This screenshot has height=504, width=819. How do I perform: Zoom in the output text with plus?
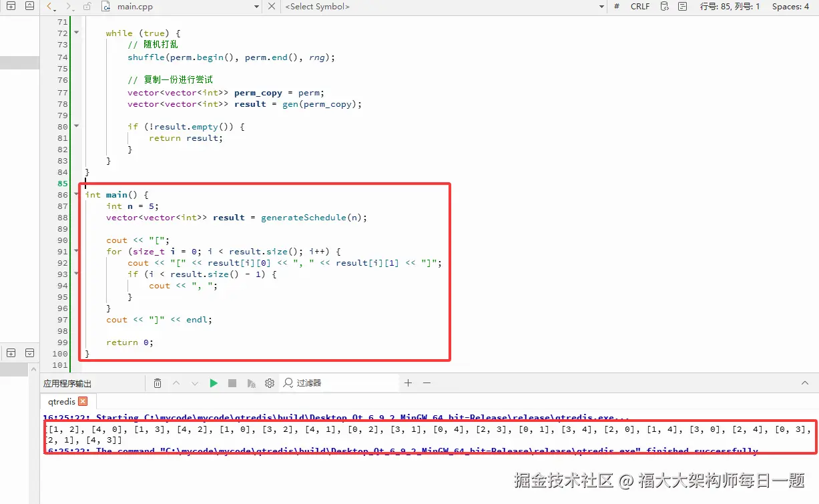(408, 383)
